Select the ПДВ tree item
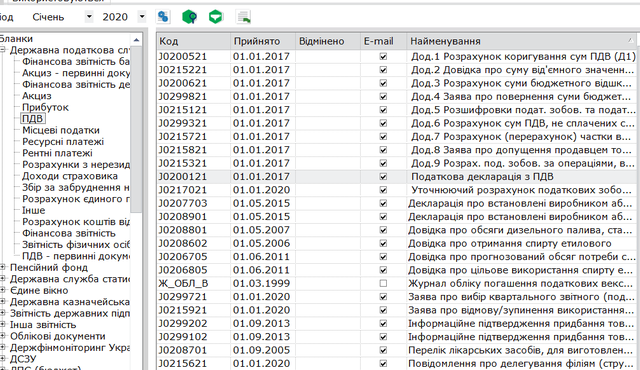Image resolution: width=640 pixels, height=370 pixels. pos(32,119)
